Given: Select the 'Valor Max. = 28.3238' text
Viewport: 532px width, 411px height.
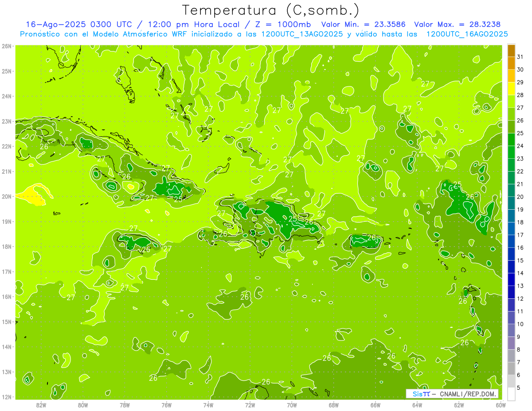Looking at the screenshot, I should pyautogui.click(x=458, y=24).
